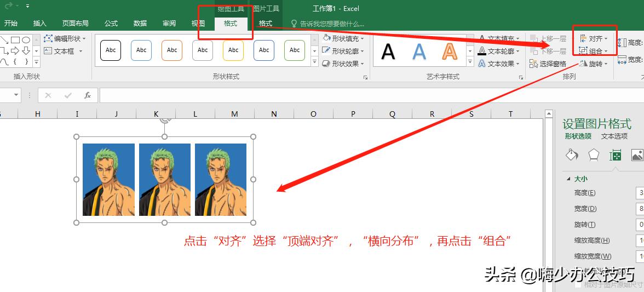Apply the black outline Abc shape style
Screen dimensions: 644x292
click(111, 50)
